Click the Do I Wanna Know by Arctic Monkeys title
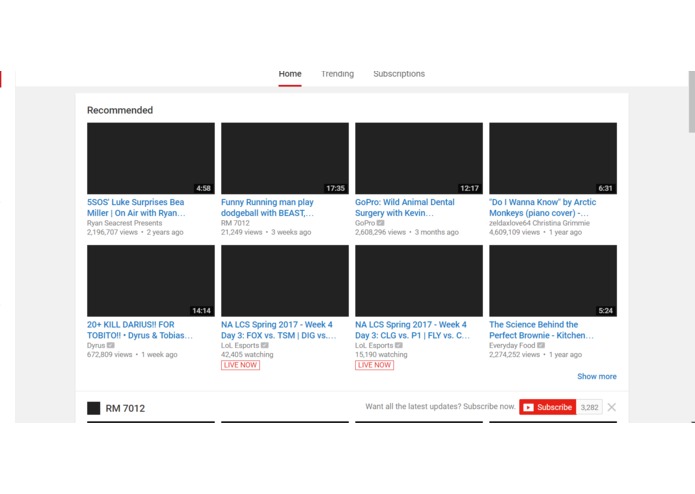Screen dimensions: 695x494 coord(543,207)
